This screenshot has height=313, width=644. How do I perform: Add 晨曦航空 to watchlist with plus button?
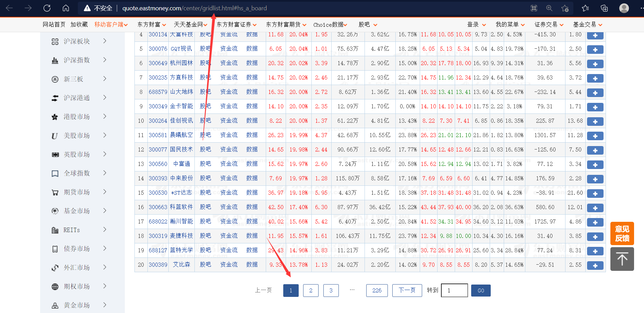[x=595, y=136]
